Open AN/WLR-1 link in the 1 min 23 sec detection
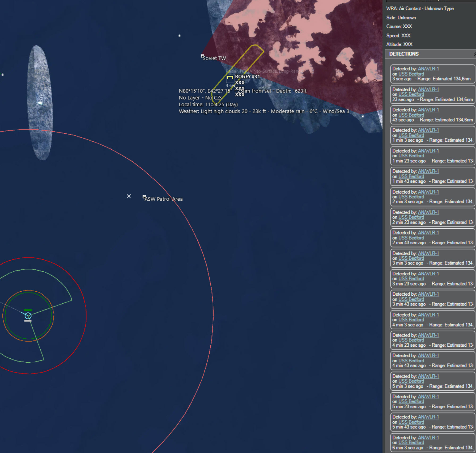476x453 pixels. [428, 151]
